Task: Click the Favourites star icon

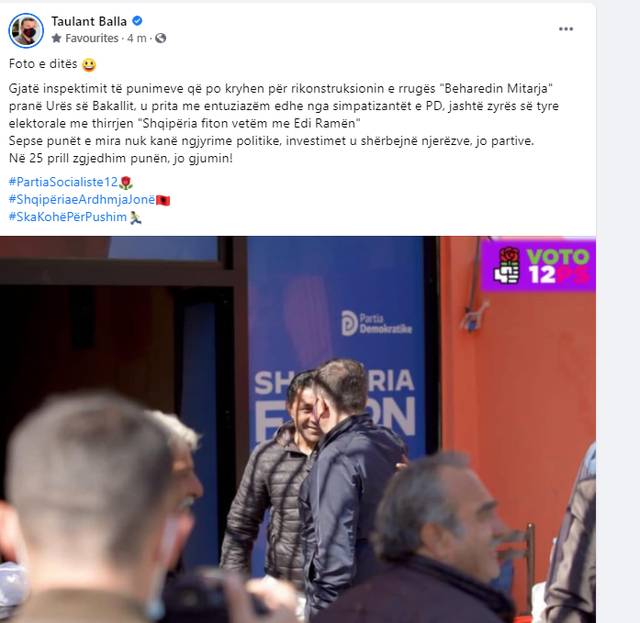Action: click(57, 38)
